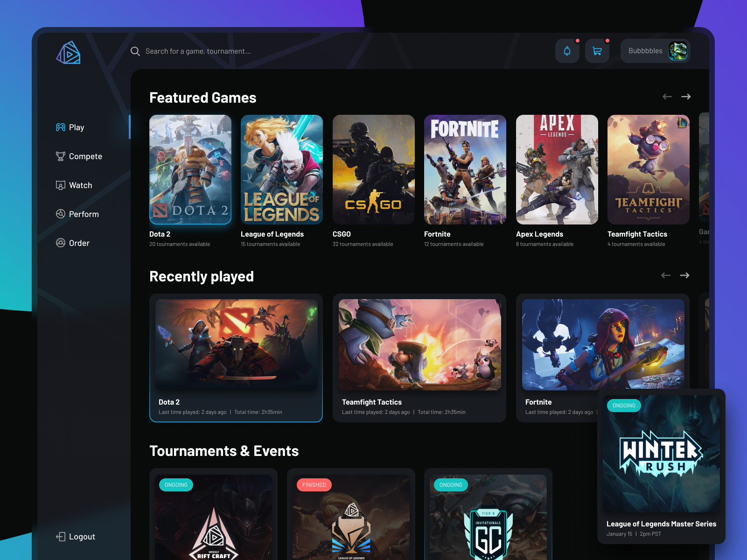Click the 'January 15 | 2pm PST' date
The height and width of the screenshot is (560, 747).
click(x=634, y=534)
